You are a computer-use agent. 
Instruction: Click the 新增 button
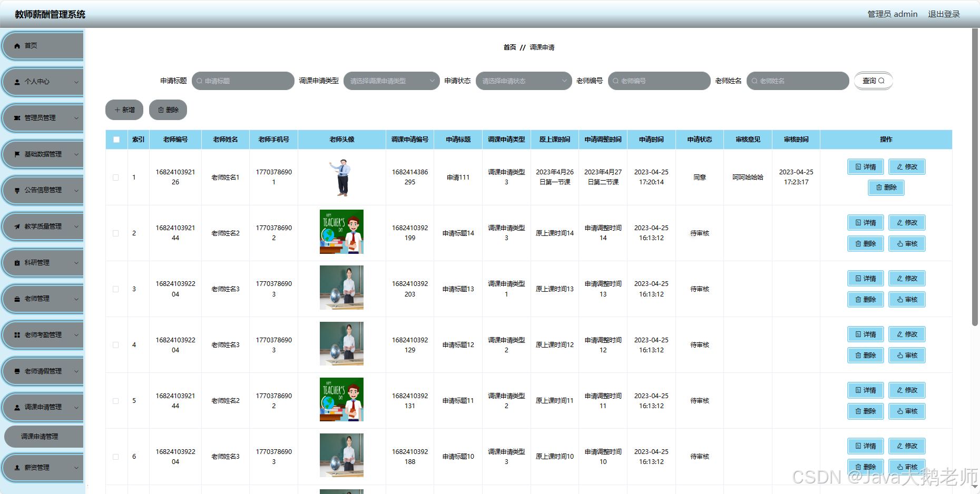[124, 110]
